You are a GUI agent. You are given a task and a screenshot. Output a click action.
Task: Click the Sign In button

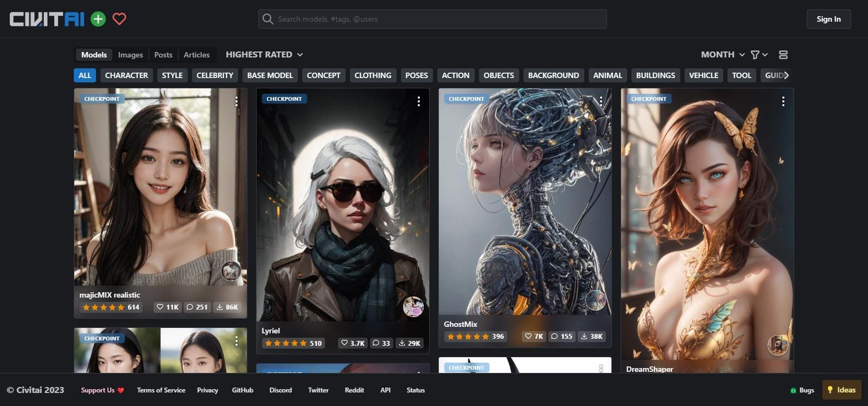tap(828, 19)
